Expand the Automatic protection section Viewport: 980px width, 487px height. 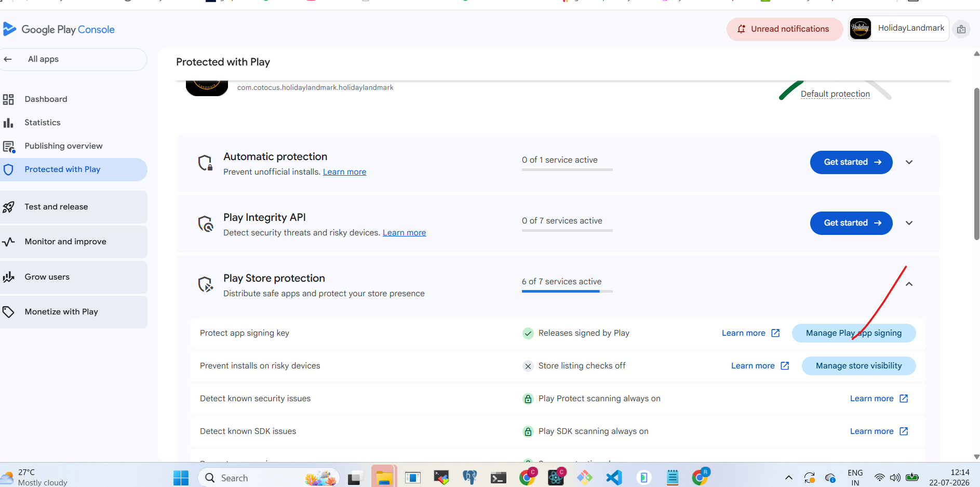click(x=909, y=162)
